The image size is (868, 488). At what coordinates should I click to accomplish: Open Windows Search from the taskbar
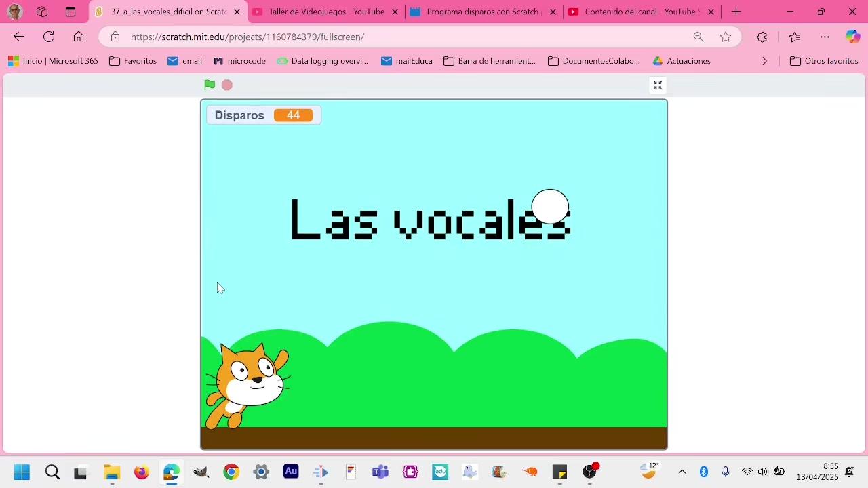click(x=52, y=472)
